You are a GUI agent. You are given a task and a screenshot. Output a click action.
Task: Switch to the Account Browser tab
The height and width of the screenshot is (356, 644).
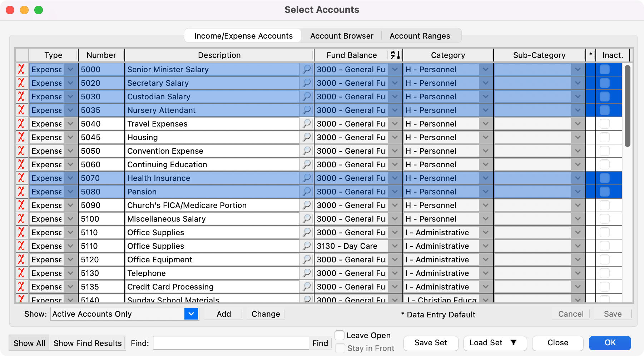[x=342, y=36]
